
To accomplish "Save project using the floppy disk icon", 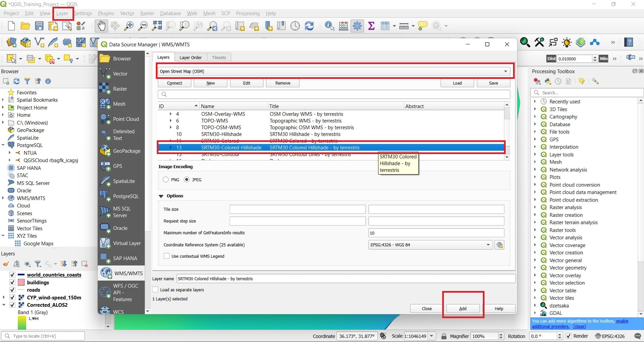I will (39, 26).
